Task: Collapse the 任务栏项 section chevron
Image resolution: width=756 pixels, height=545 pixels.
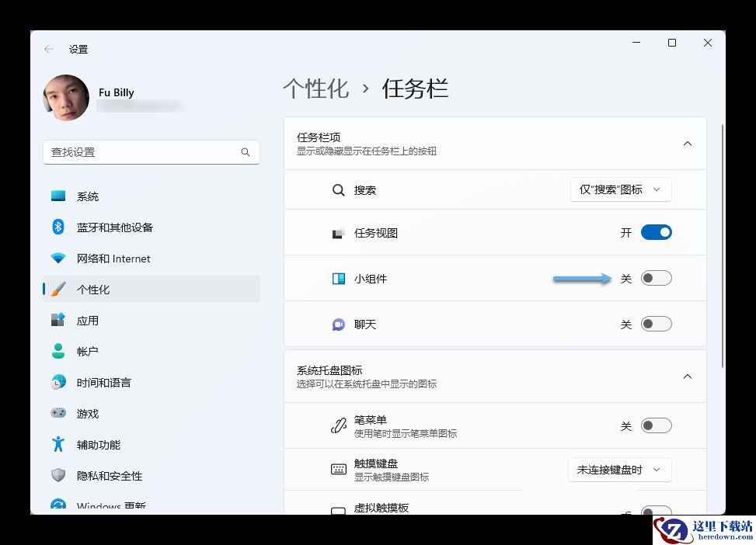Action: click(x=688, y=144)
